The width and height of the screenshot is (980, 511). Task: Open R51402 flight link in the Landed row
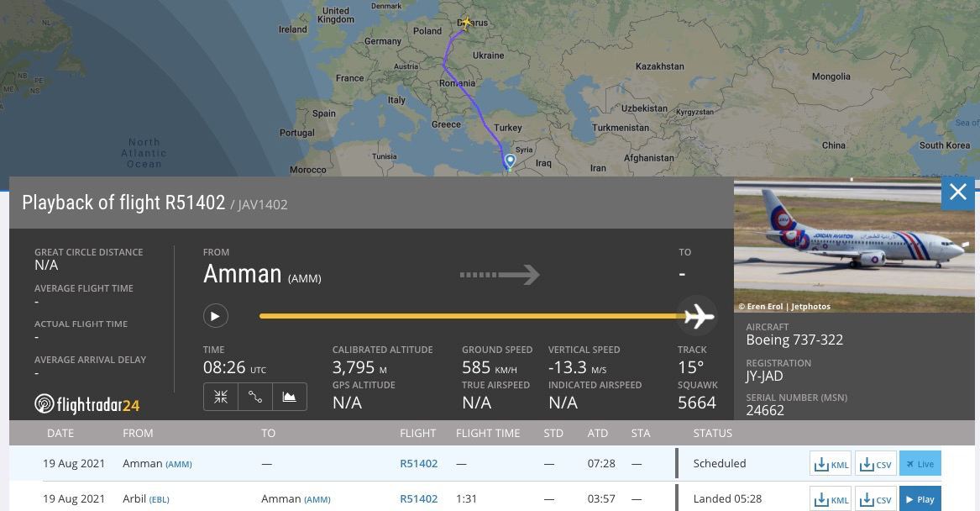coord(419,498)
